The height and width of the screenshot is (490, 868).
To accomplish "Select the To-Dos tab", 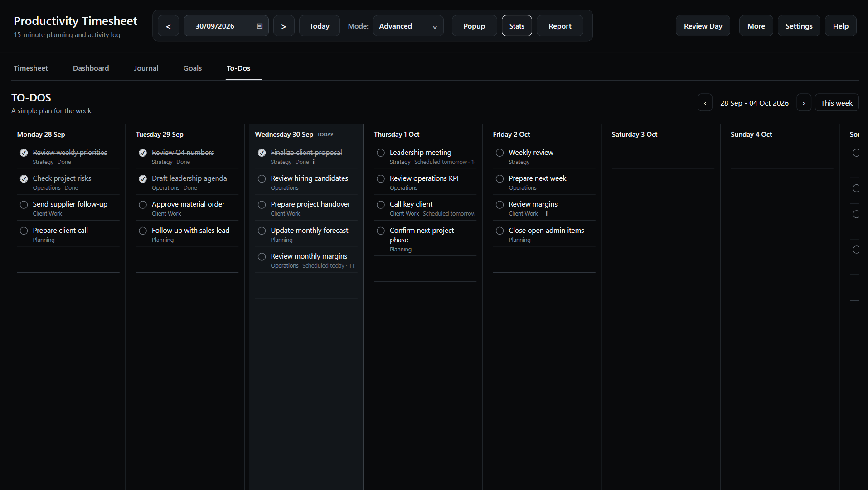I will coord(238,68).
